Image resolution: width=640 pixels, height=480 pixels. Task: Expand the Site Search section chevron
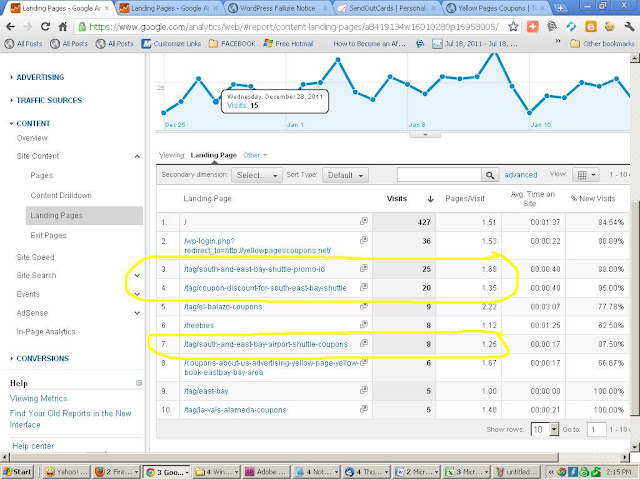coord(137,276)
